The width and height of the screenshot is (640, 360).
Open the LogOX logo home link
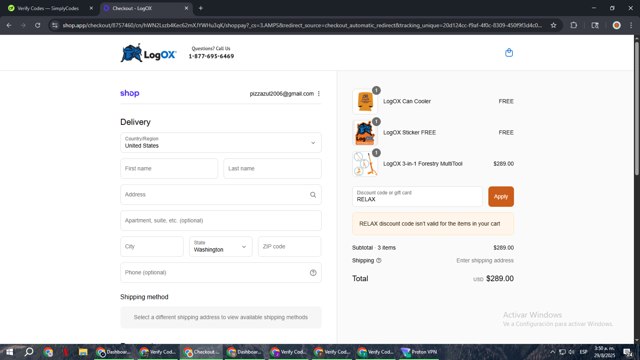[149, 53]
